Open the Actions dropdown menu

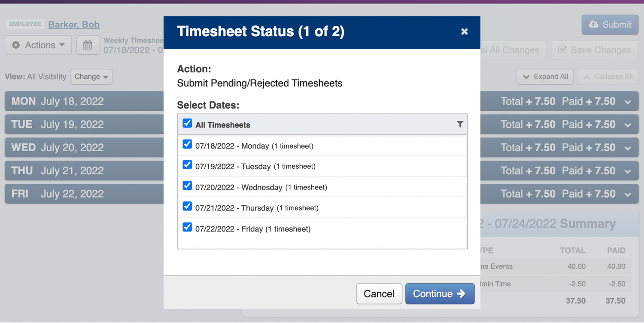pyautogui.click(x=38, y=45)
